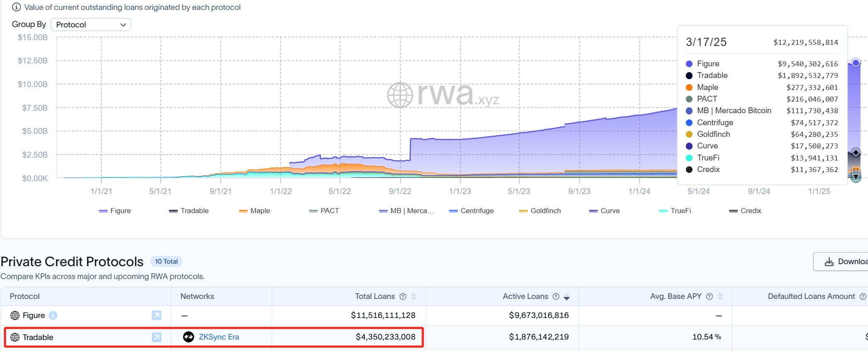Click the Total Loans help question icon
Image resolution: width=868 pixels, height=352 pixels.
click(x=402, y=296)
